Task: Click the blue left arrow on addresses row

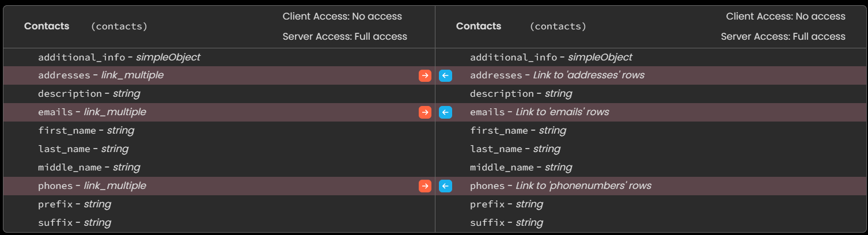Action: tap(445, 75)
